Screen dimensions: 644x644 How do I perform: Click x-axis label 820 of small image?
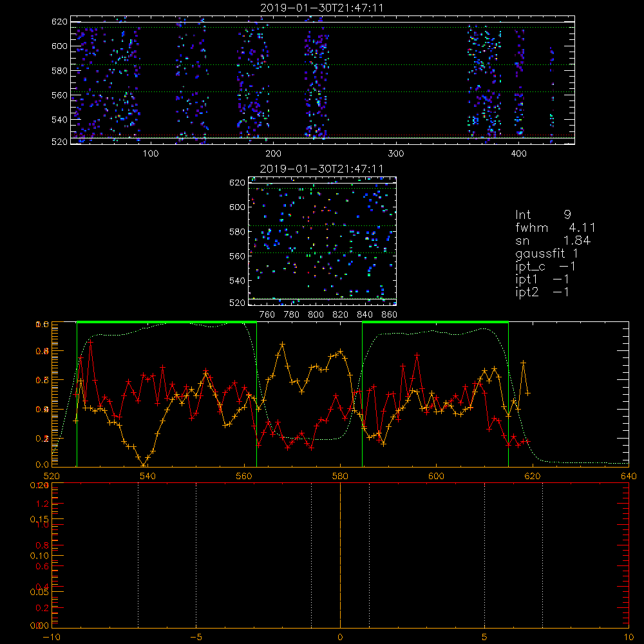[x=341, y=315]
